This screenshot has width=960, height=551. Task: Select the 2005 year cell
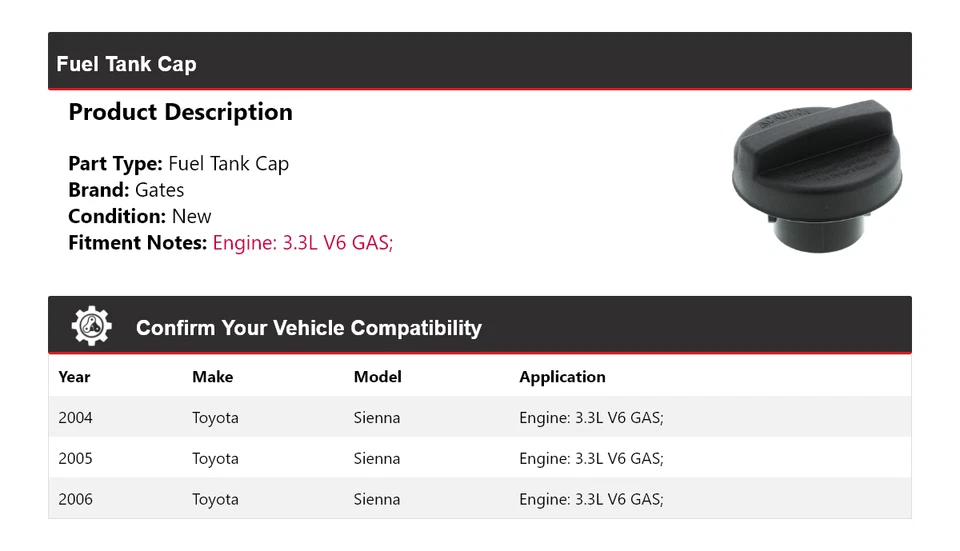(x=75, y=459)
